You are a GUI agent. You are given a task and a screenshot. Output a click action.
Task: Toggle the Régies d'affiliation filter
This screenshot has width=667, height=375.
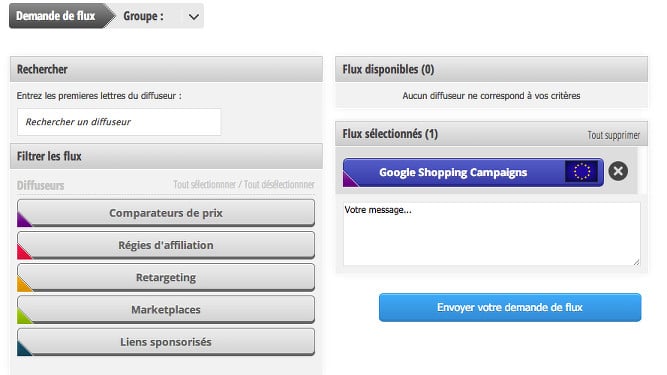pyautogui.click(x=166, y=245)
